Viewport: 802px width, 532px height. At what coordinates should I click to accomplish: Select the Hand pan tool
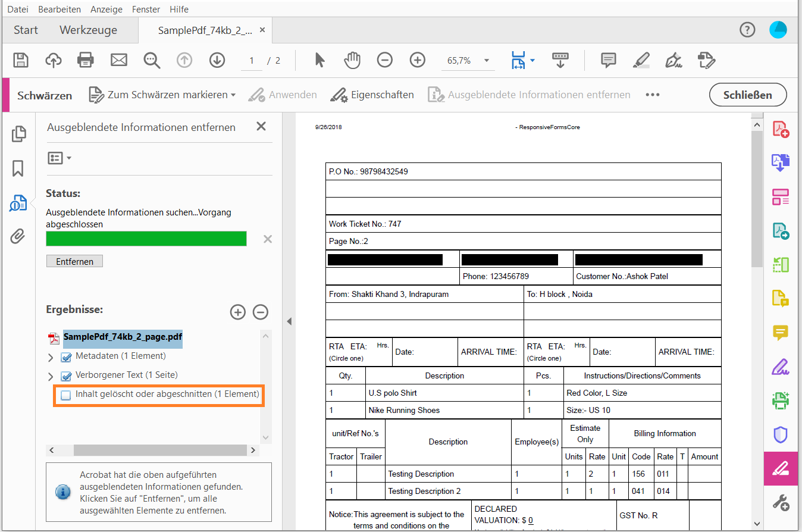353,60
